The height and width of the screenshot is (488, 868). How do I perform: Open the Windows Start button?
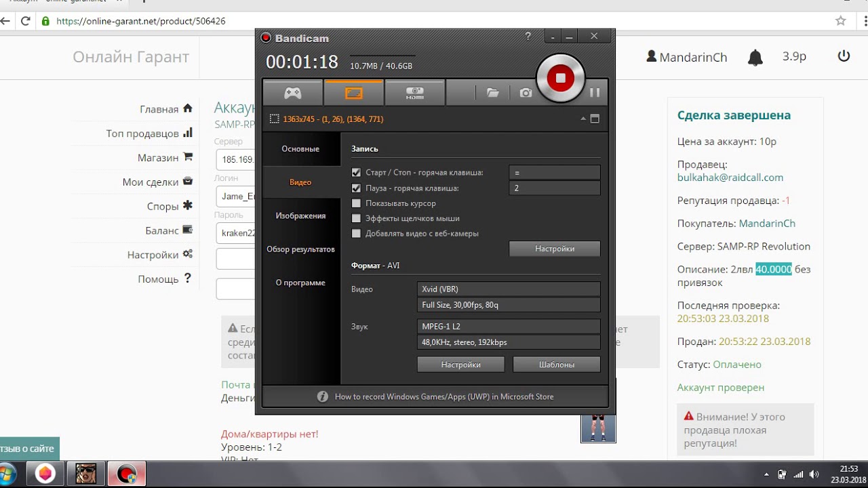click(7, 474)
